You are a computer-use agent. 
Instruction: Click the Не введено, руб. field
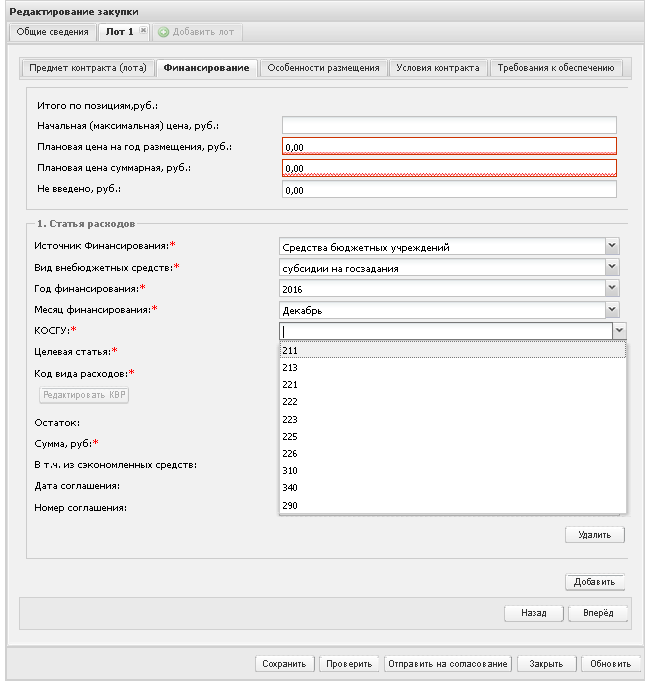(x=449, y=189)
